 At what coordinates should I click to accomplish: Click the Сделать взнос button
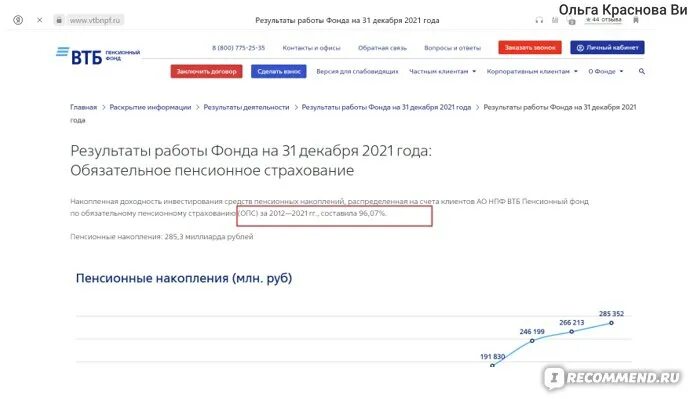tap(279, 71)
